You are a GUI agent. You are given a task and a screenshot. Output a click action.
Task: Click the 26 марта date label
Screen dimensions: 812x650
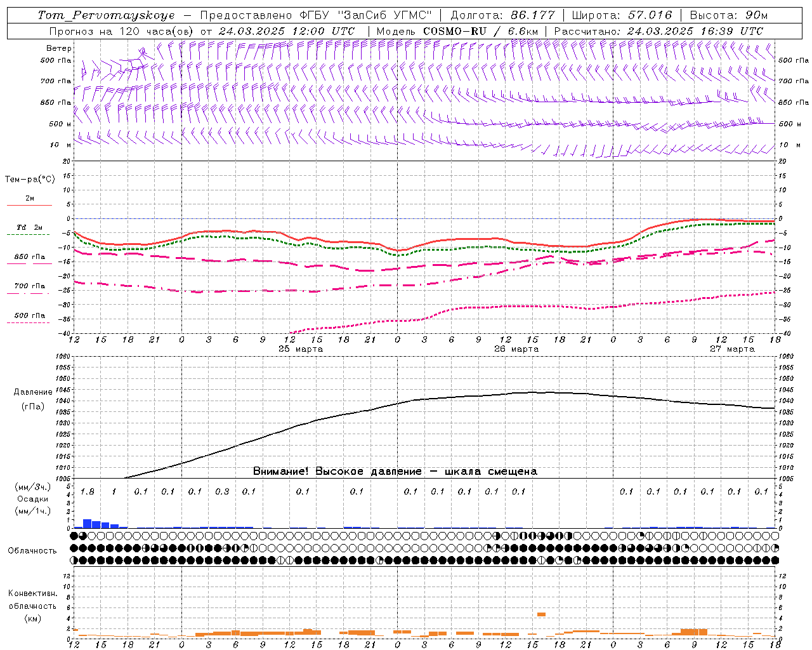pos(516,349)
